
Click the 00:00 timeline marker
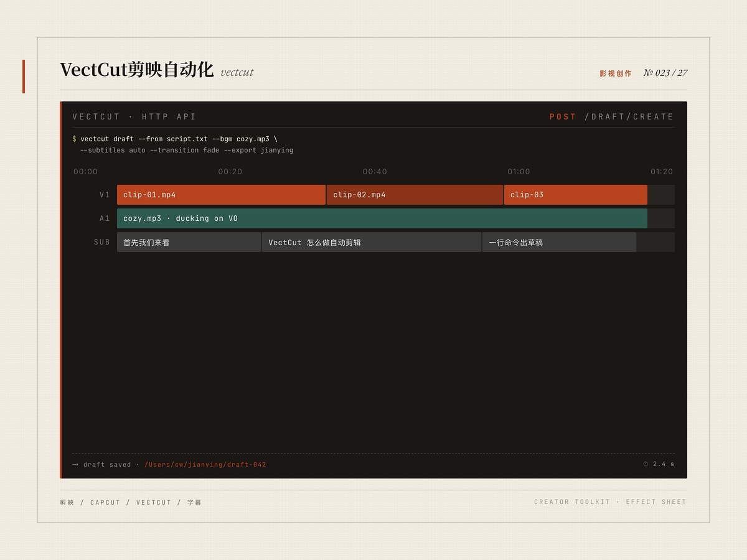[x=85, y=172]
